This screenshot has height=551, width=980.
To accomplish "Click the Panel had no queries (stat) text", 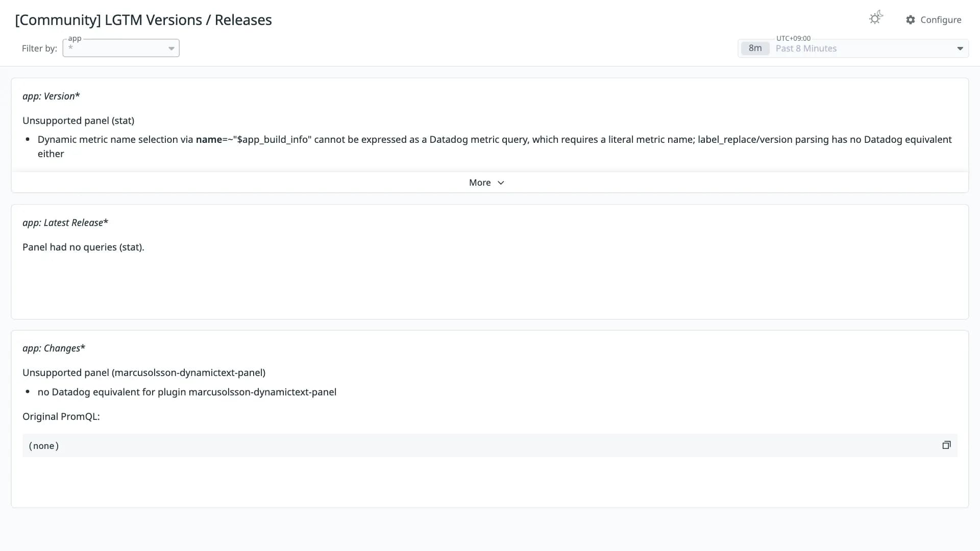I will (83, 247).
